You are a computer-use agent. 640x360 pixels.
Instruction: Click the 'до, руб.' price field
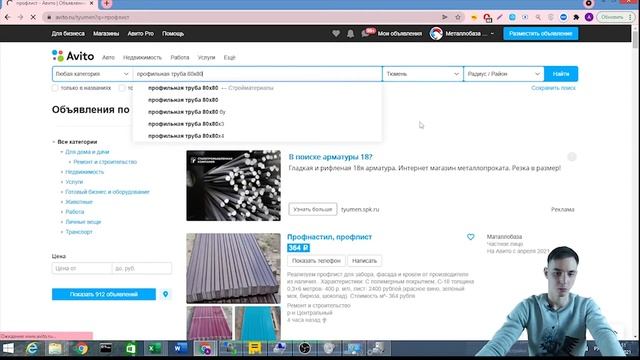tap(142, 268)
